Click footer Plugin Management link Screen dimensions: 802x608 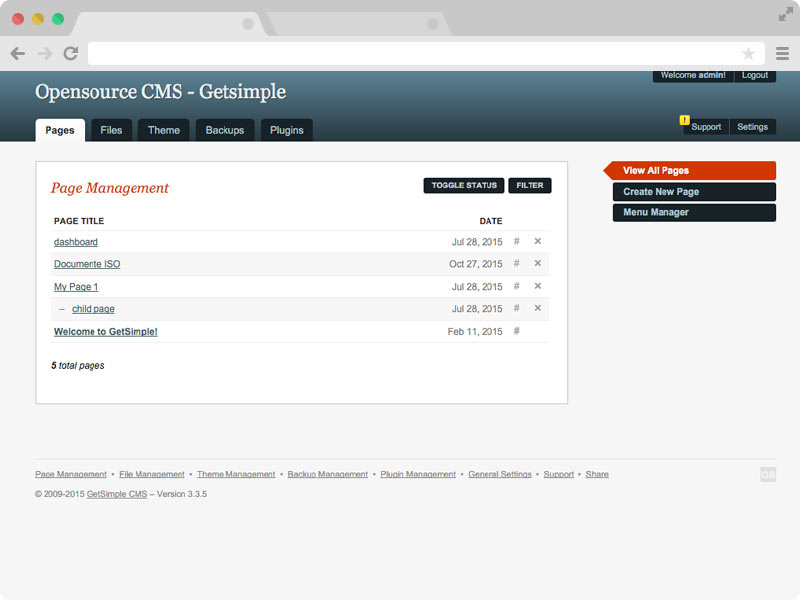click(418, 475)
